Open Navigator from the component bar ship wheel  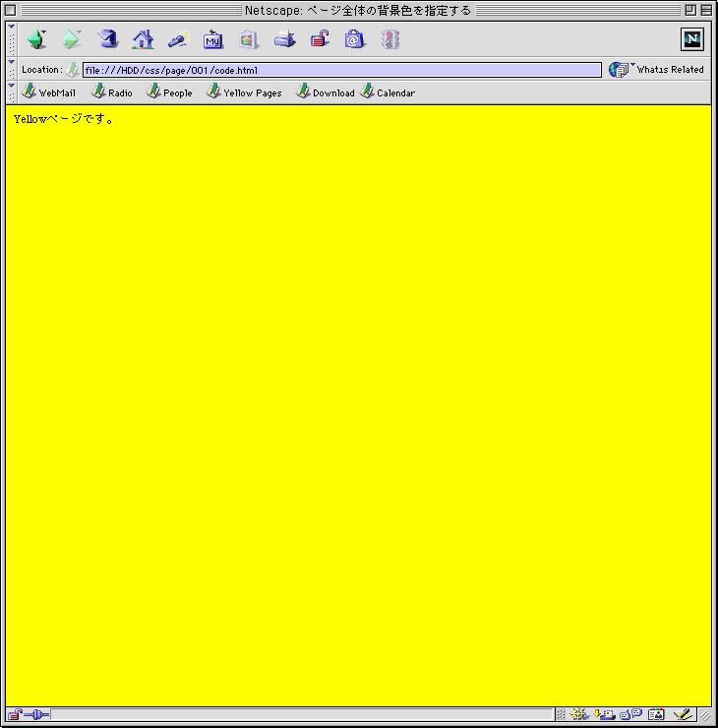coord(578,714)
